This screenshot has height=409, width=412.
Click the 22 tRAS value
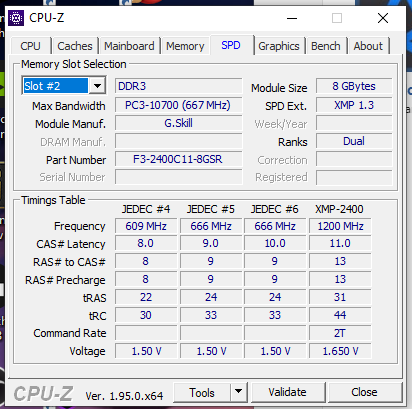[x=146, y=297]
